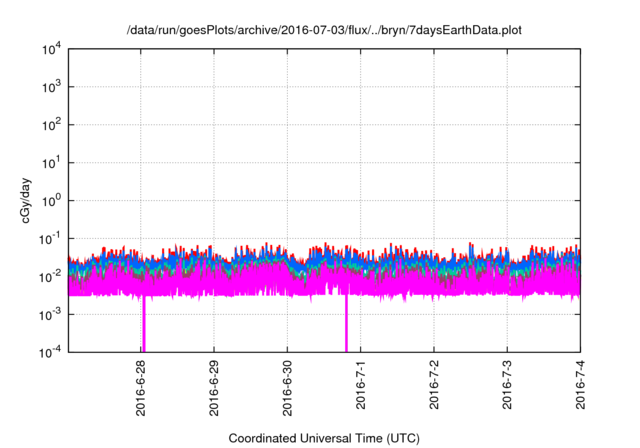Click the magenta data dropout spike before 2016-7-1
Image resolution: width=640 pixels, height=448 pixels.
pyautogui.click(x=346, y=323)
